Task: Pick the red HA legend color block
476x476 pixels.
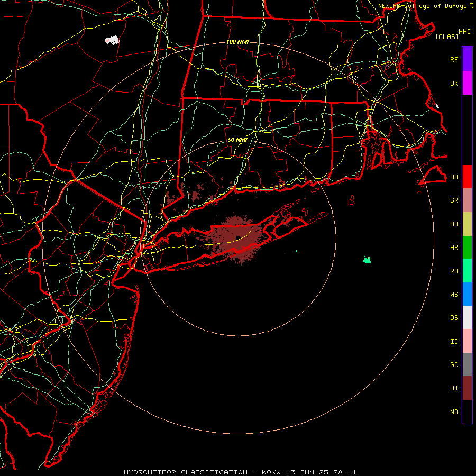Action: pyautogui.click(x=467, y=177)
